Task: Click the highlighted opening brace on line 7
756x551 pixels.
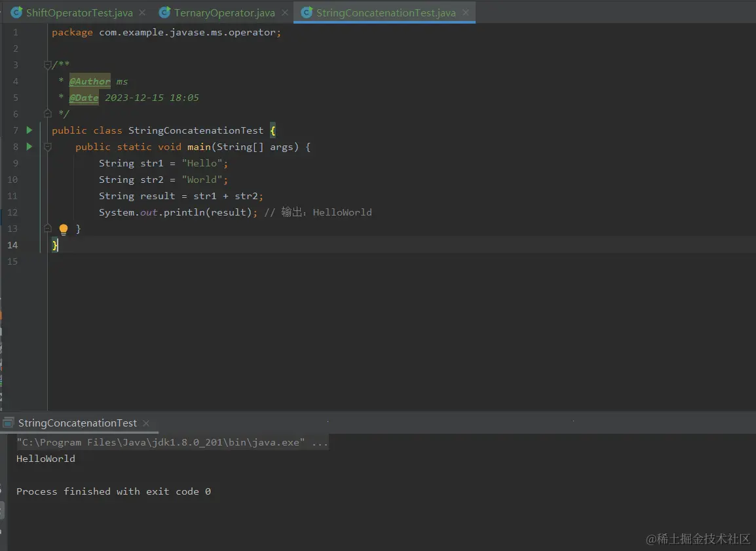Action: 273,130
